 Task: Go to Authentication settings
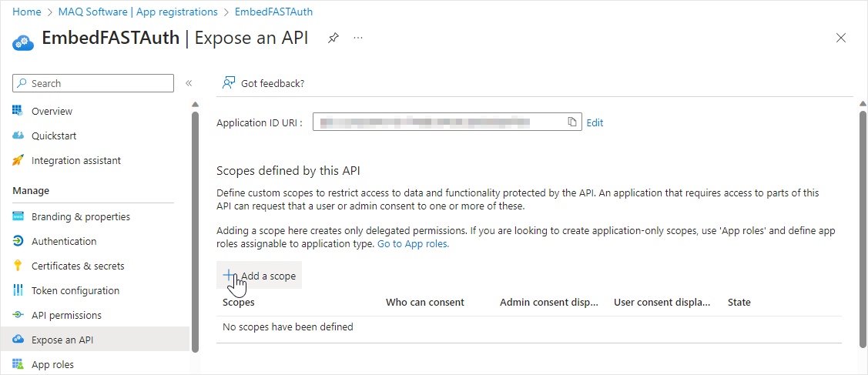[x=64, y=241]
